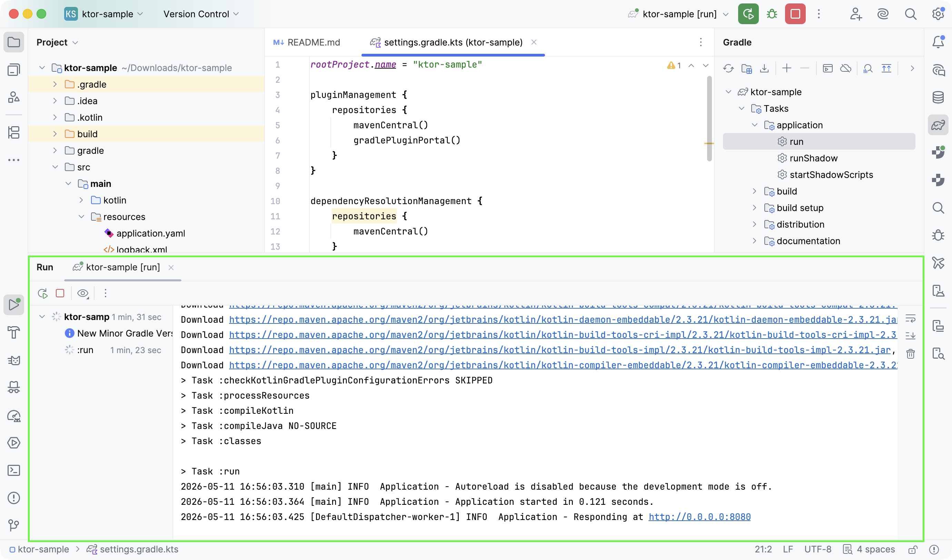The image size is (952, 560).
Task: Click the warning indicator in editor
Action: (674, 65)
